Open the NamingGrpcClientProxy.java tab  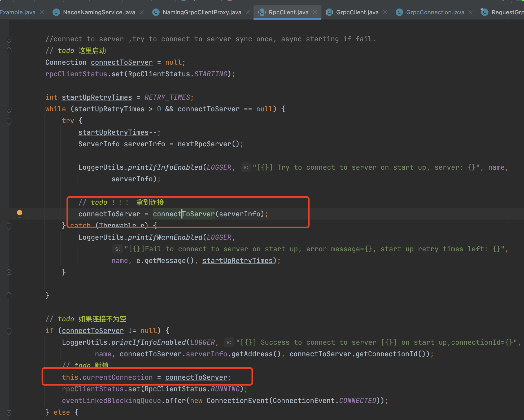pyautogui.click(x=202, y=12)
